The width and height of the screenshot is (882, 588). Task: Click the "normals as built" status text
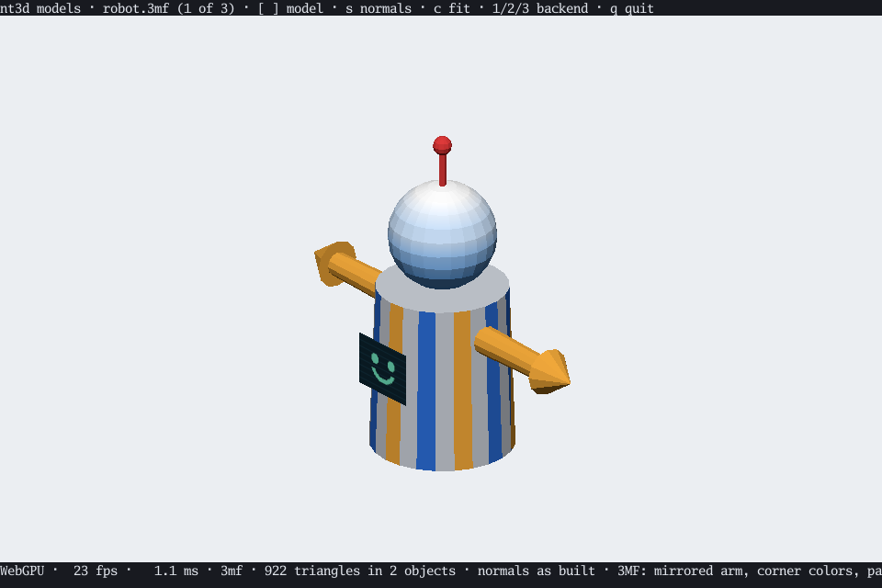536,571
